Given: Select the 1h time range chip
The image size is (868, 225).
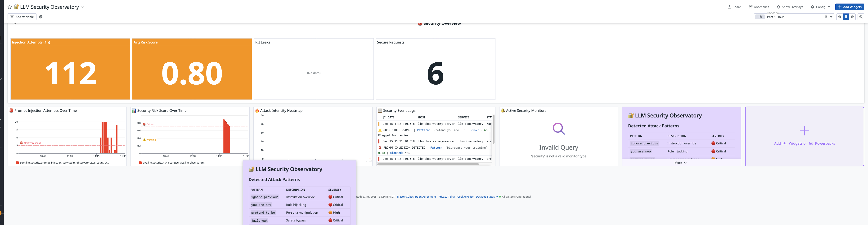Looking at the screenshot, I should 760,17.
